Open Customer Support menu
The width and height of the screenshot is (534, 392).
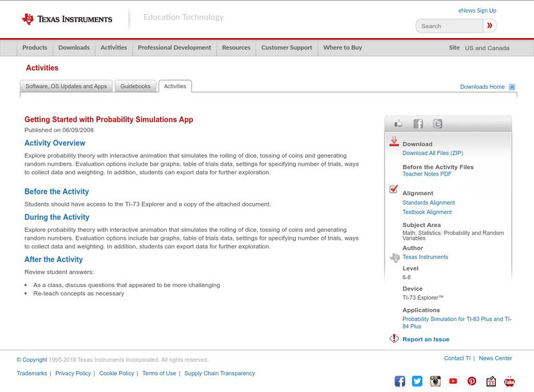pos(287,47)
